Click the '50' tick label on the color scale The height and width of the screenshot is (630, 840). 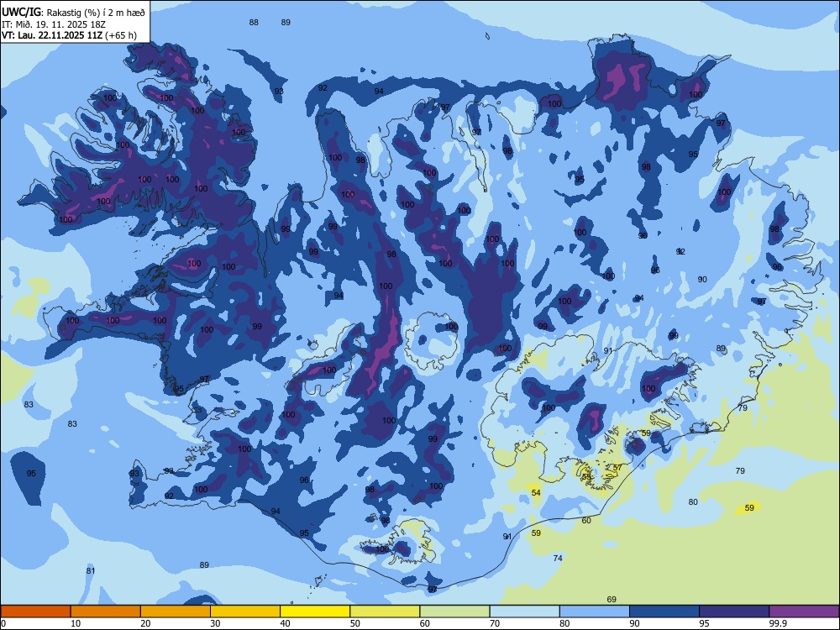pyautogui.click(x=355, y=623)
